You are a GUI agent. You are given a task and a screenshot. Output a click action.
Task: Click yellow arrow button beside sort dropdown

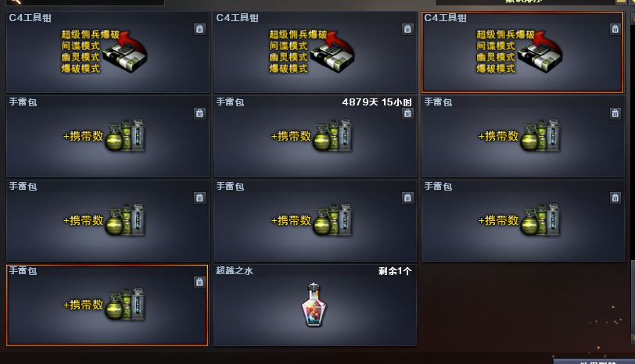coord(621,2)
